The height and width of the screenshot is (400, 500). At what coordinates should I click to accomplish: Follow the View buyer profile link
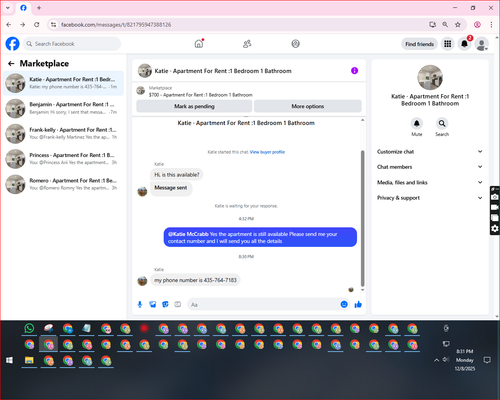pos(267,152)
